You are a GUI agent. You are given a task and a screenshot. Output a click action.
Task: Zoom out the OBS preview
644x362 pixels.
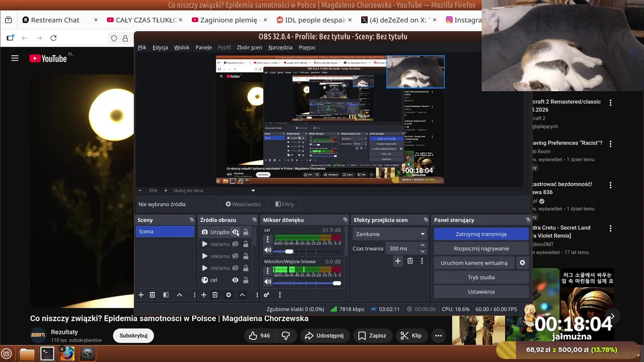point(140,191)
